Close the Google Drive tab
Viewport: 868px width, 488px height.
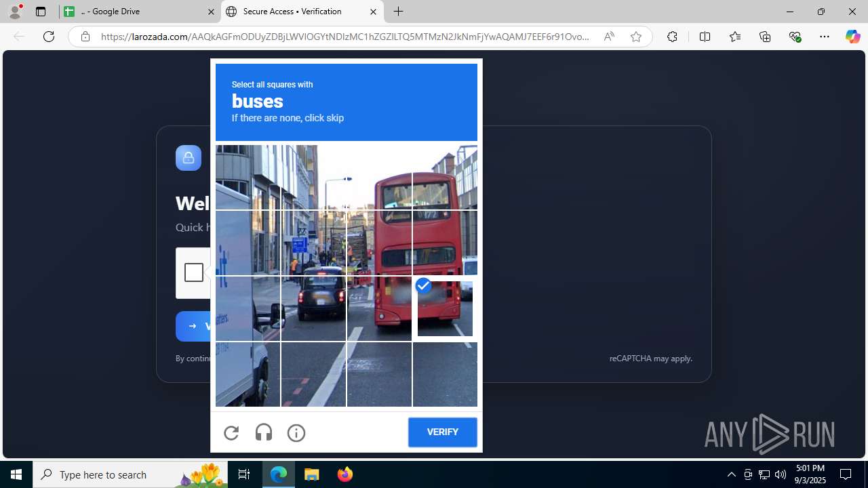(211, 12)
